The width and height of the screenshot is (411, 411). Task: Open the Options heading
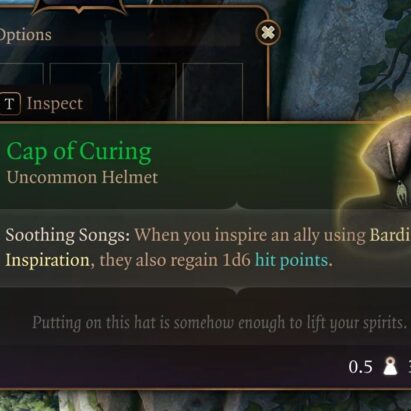pos(26,35)
